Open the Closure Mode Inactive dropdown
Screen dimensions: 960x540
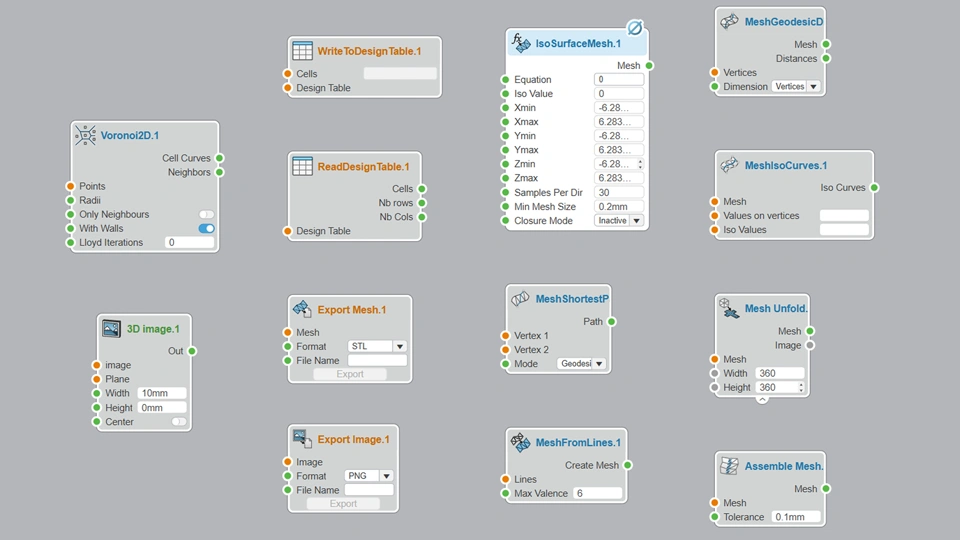618,220
